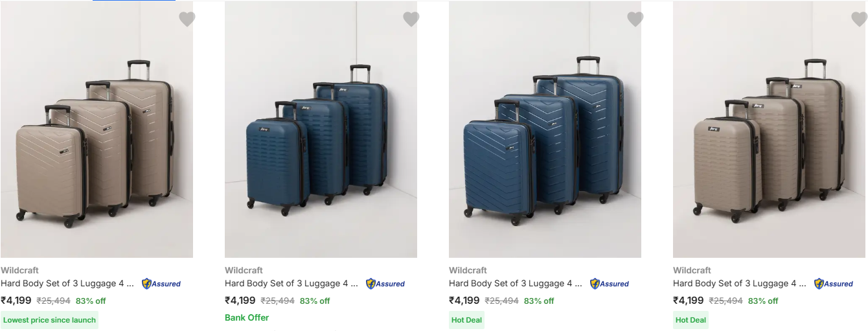868x331 pixels.
Task: Open the beige ribbed luggage set image
Action: [x=769, y=143]
